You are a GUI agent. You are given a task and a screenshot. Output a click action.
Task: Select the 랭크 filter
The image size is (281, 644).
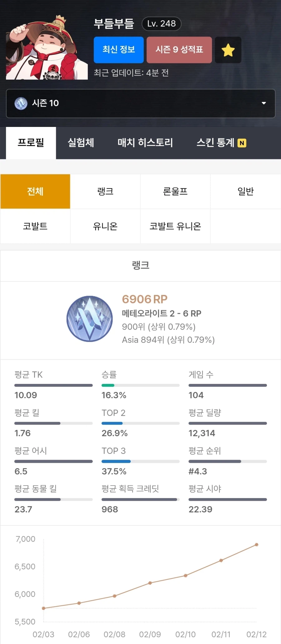[105, 191]
